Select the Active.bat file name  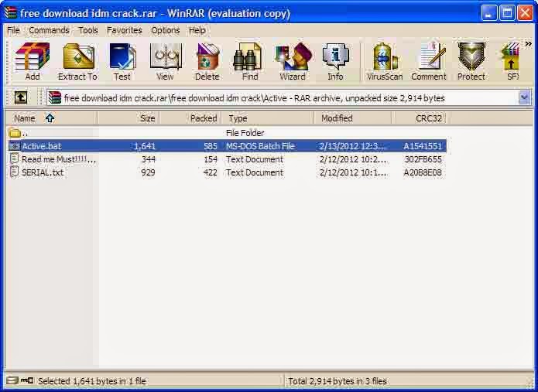(42, 146)
